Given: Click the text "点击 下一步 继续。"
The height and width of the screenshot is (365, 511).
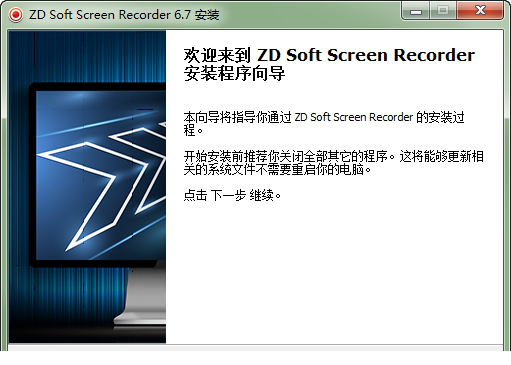Looking at the screenshot, I should 232,195.
